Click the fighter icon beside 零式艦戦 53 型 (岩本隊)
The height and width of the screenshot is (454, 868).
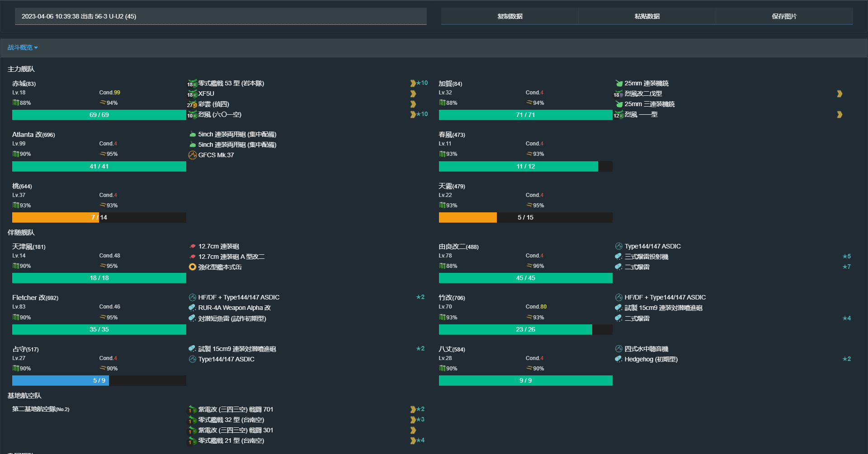click(x=192, y=84)
